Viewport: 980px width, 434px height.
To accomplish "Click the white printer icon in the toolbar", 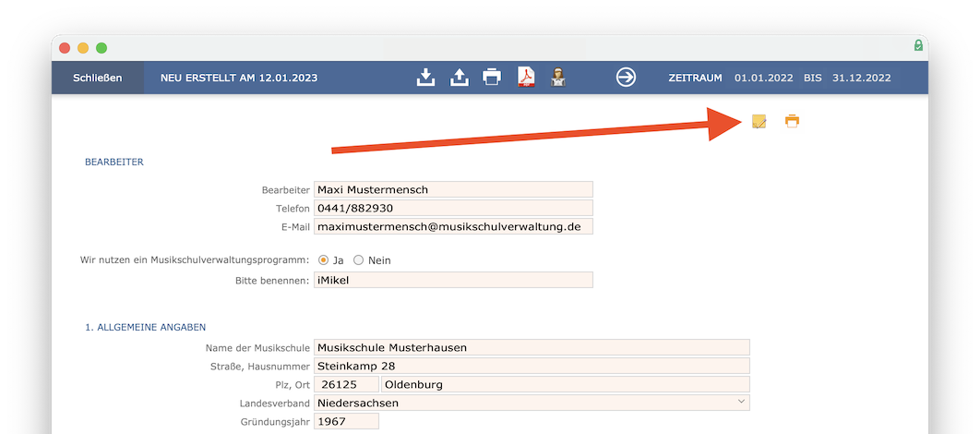I will pos(492,78).
